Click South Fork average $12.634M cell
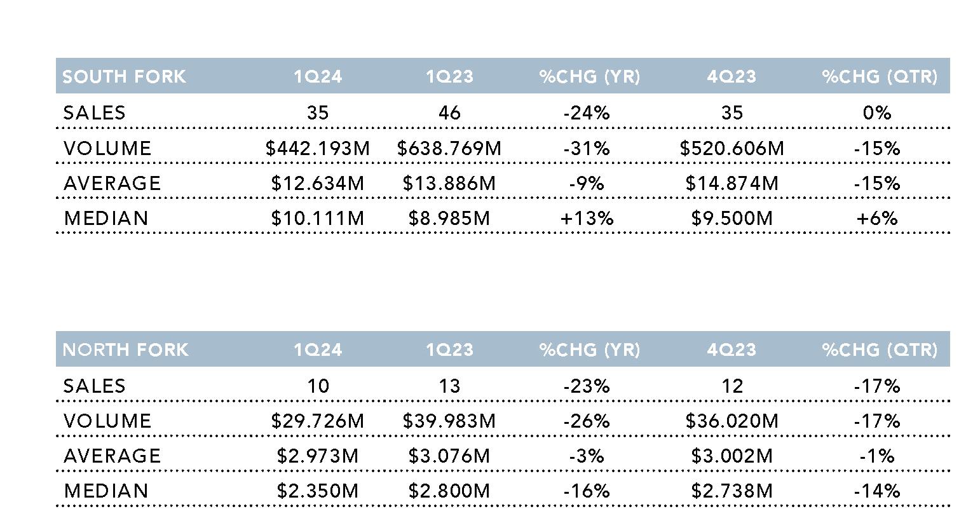Screen dimensions: 980x523 pyautogui.click(x=317, y=184)
